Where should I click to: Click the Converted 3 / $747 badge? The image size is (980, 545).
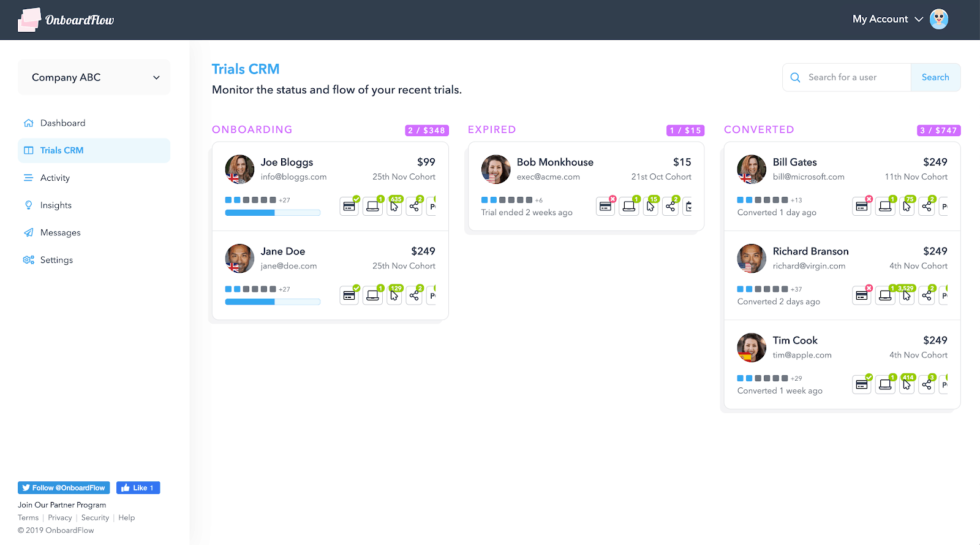(938, 131)
